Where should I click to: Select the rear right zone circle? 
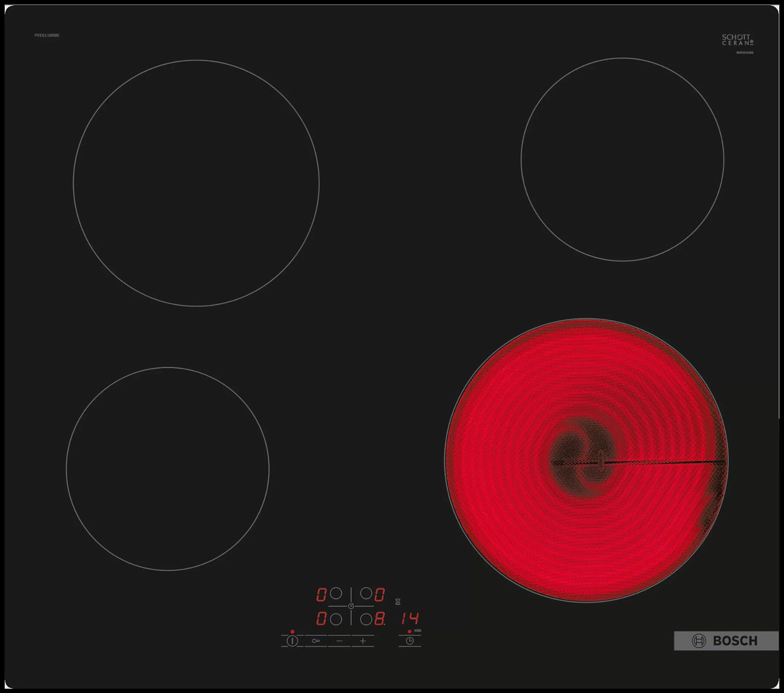click(366, 594)
